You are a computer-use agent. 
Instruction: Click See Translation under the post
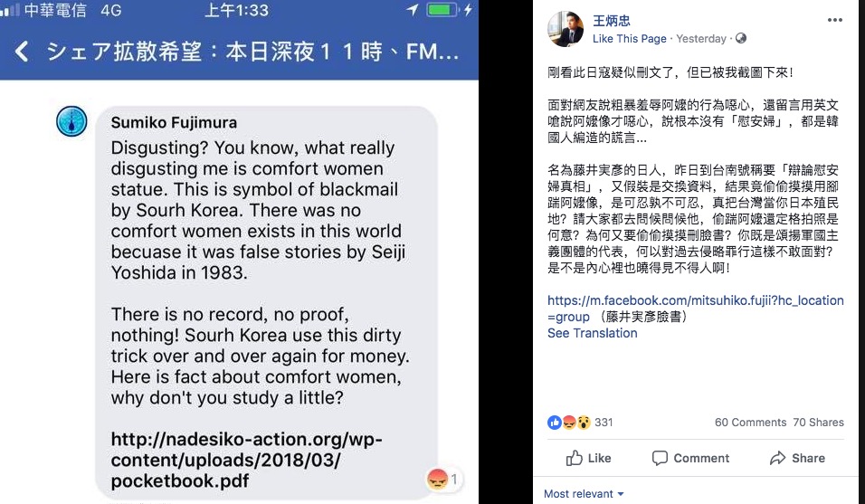click(592, 333)
